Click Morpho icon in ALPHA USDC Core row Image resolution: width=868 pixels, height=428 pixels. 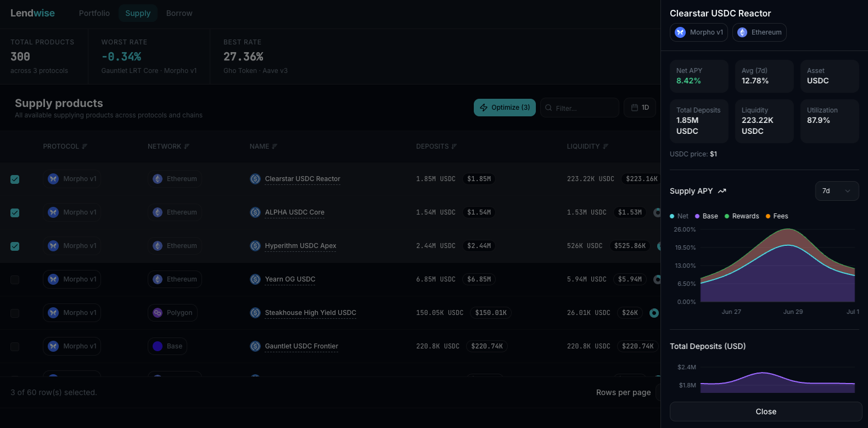click(x=53, y=212)
